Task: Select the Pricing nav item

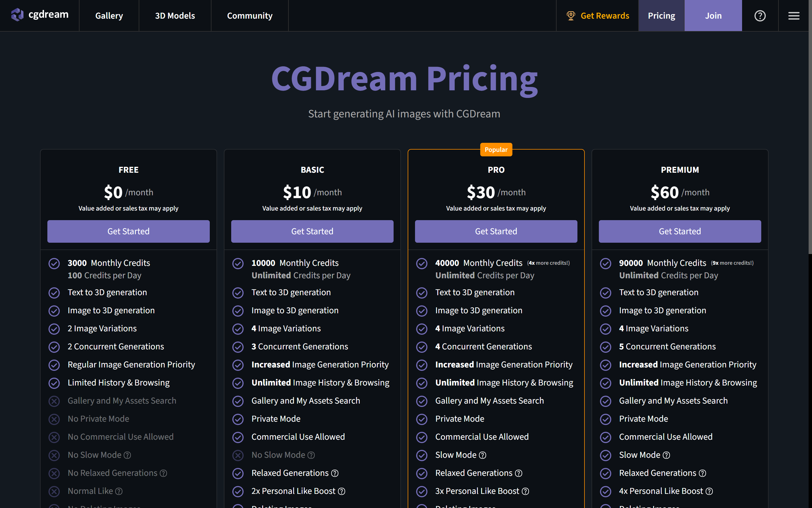Action: [x=661, y=16]
